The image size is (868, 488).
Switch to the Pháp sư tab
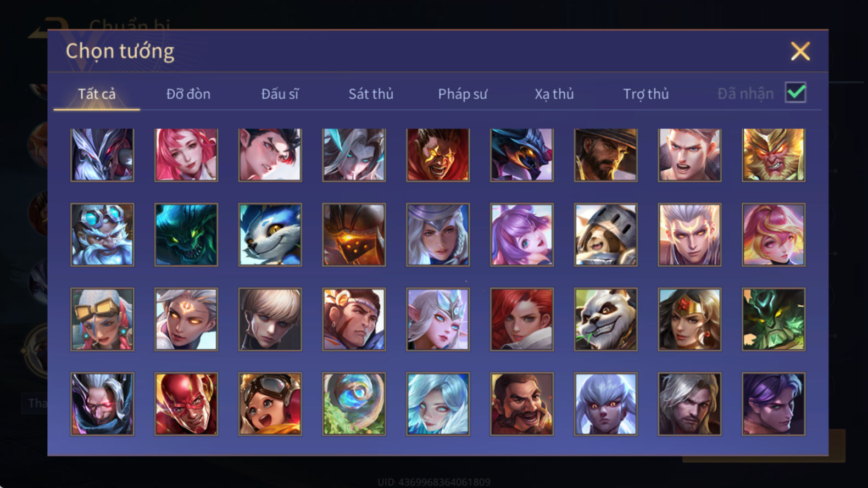[x=463, y=94]
